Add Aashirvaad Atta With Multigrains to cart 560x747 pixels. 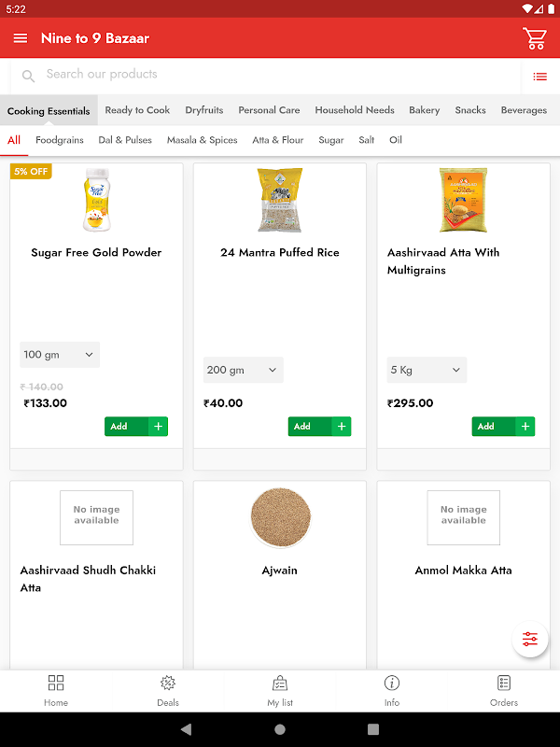503,427
